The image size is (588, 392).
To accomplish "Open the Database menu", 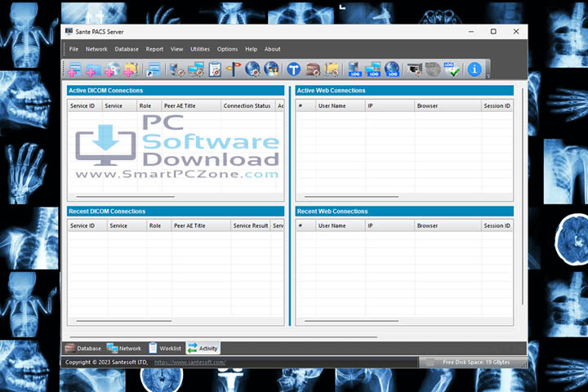I will [x=127, y=49].
